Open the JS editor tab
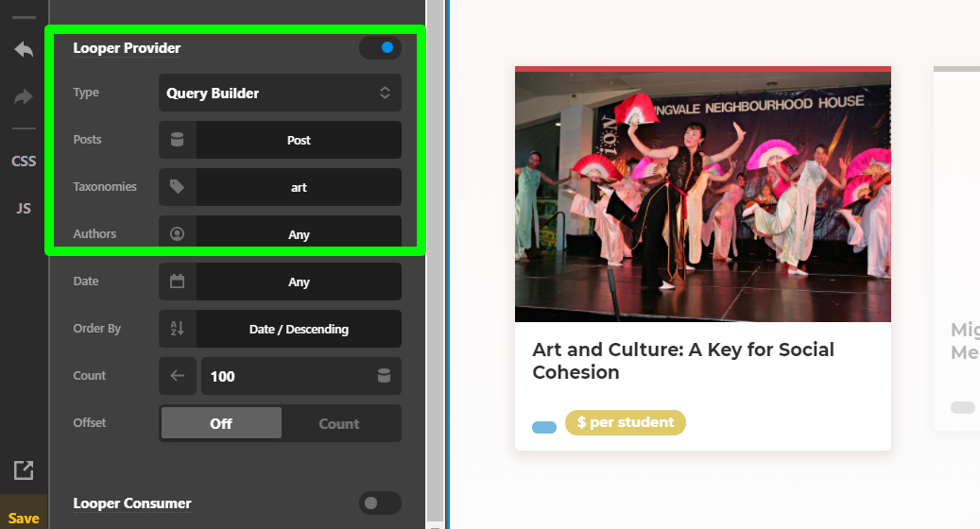The image size is (980, 529). click(x=24, y=208)
